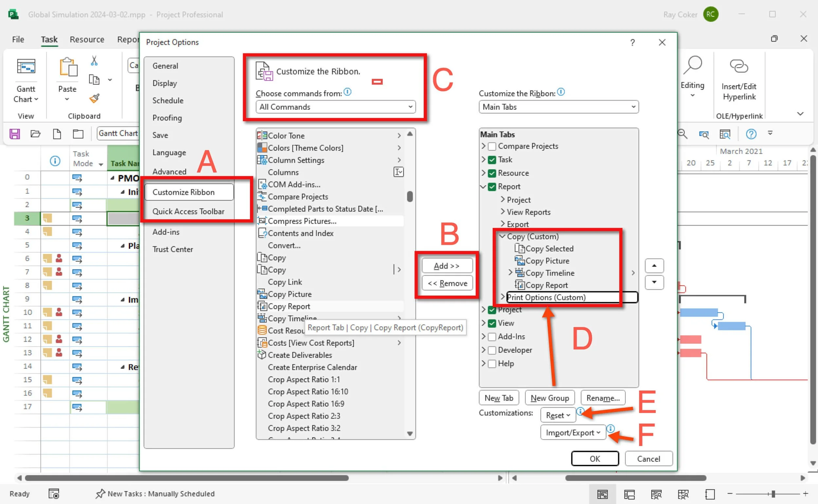Click the Paste clipboard icon
This screenshot has width=818, height=504.
(68, 67)
